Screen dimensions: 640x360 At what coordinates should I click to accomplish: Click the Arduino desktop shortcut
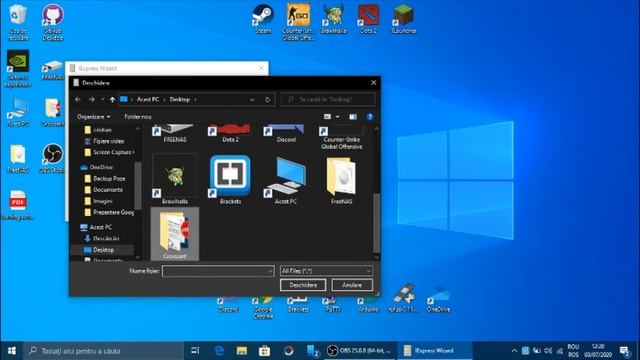click(x=368, y=305)
